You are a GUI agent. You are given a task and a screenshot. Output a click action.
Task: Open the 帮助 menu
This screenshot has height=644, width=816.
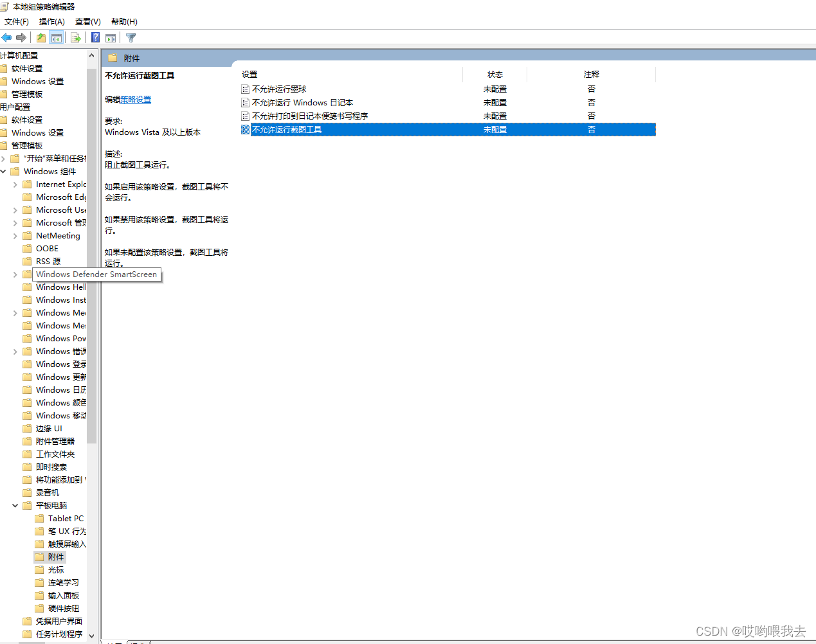coord(123,21)
